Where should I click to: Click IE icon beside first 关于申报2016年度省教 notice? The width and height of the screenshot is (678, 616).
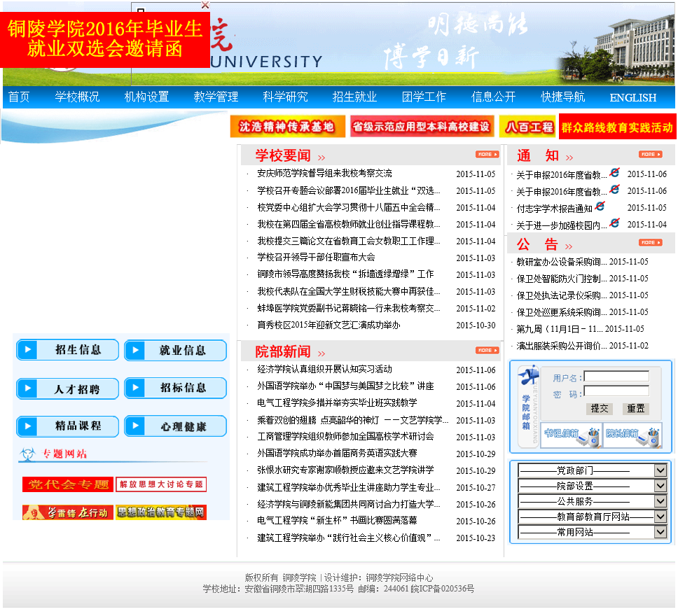click(x=614, y=173)
